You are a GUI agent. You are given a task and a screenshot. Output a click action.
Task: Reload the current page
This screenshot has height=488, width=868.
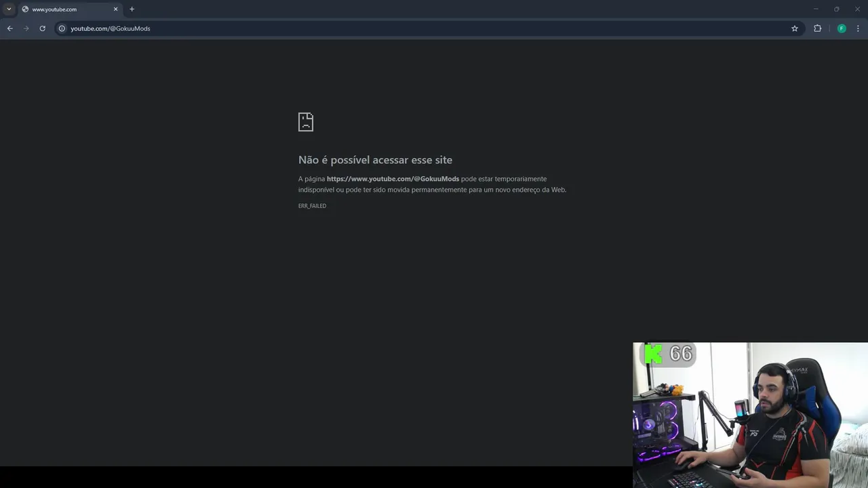tap(42, 28)
